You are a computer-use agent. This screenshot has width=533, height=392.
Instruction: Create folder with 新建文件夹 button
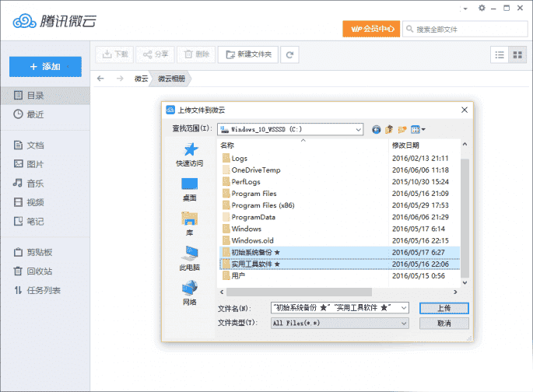248,54
